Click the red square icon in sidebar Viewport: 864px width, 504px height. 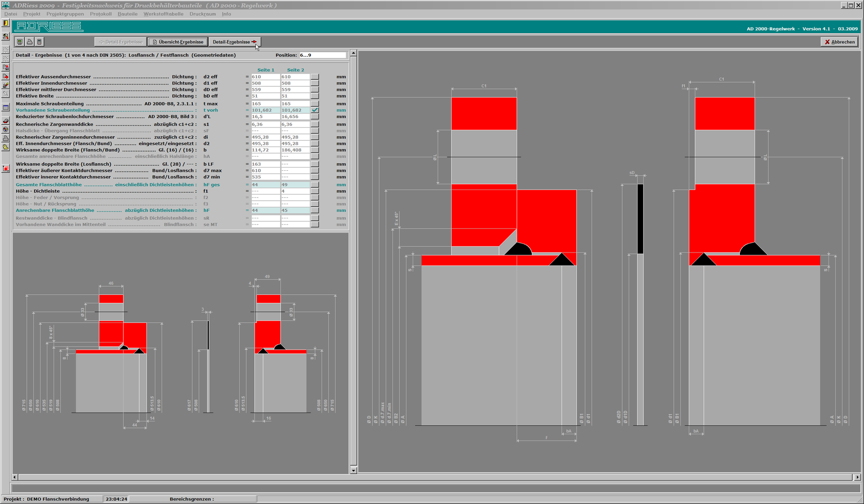(x=6, y=169)
